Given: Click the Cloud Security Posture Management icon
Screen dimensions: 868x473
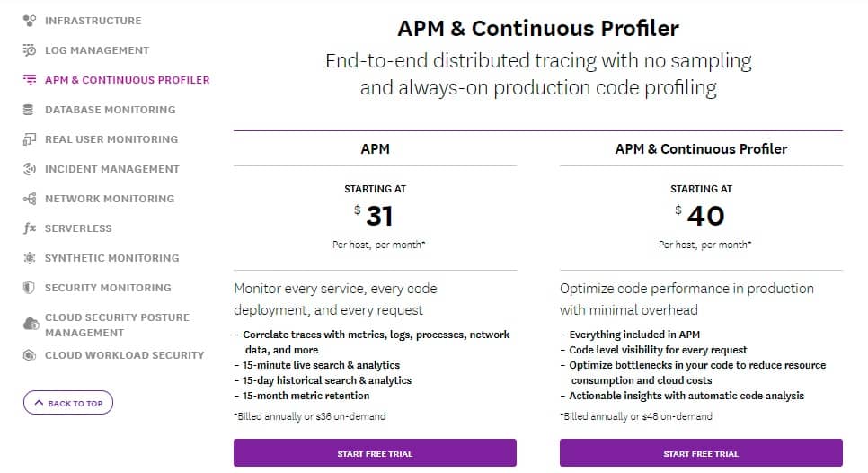Looking at the screenshot, I should (31, 324).
